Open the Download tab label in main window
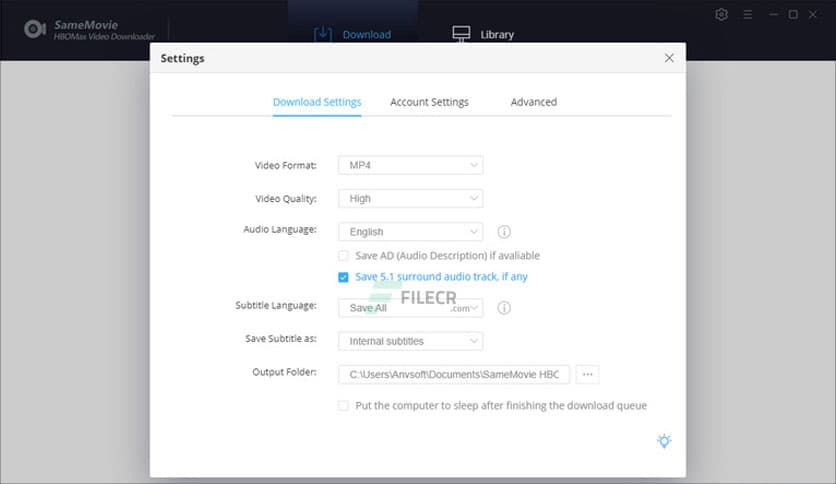The image size is (836, 484). click(x=366, y=35)
